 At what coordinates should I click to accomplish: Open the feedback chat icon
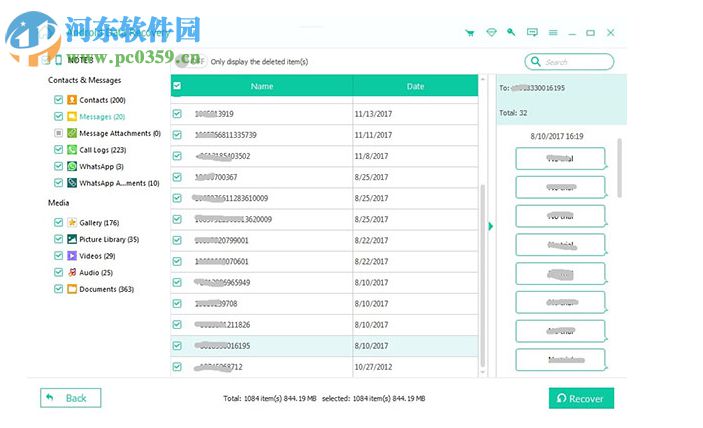[532, 32]
